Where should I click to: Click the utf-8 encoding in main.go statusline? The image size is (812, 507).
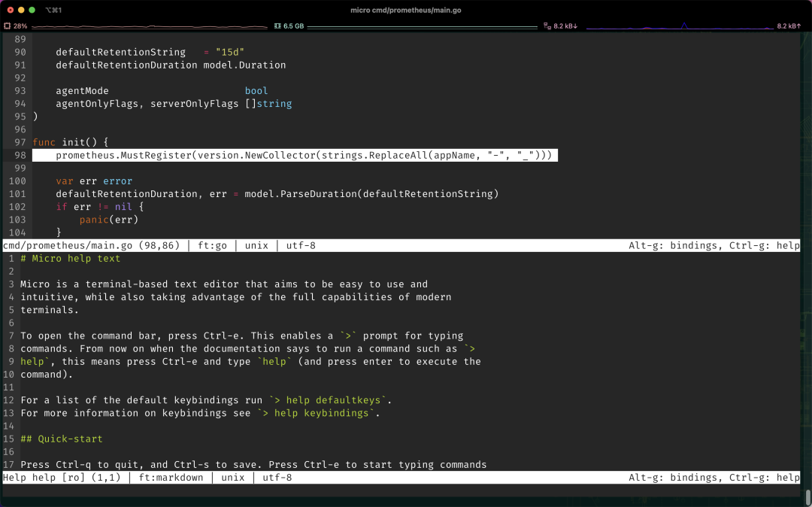pyautogui.click(x=301, y=245)
